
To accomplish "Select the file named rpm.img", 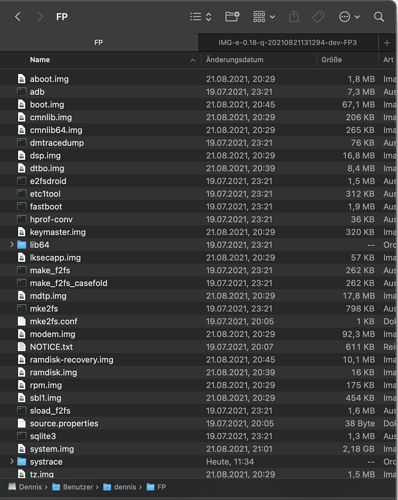I will (46, 385).
